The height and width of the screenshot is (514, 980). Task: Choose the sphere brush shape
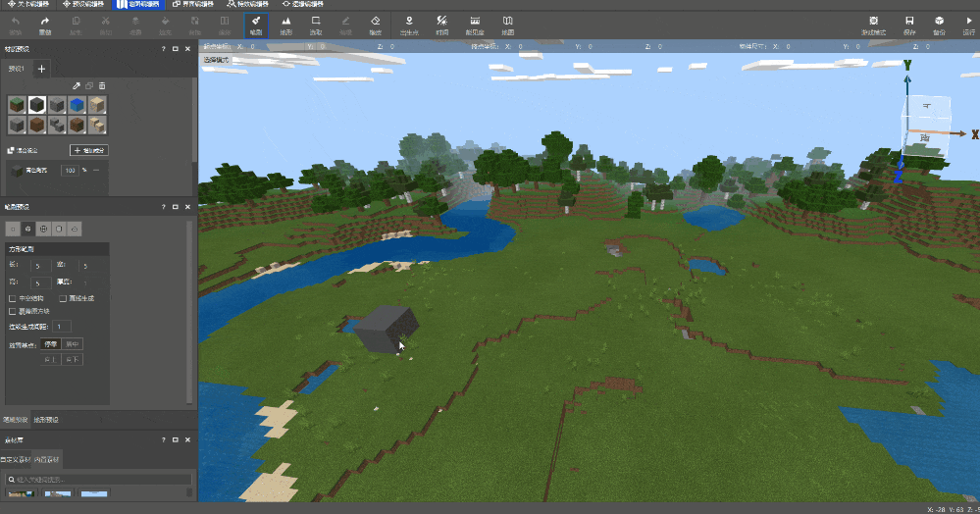tap(44, 228)
